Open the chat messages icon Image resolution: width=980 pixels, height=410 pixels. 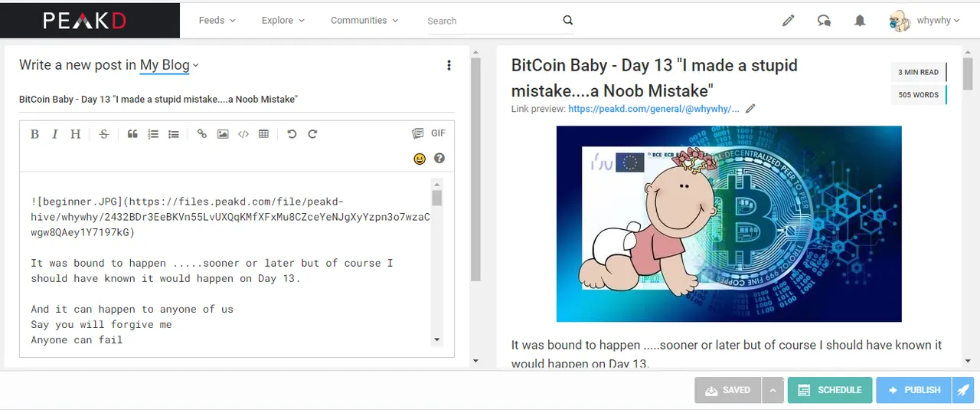(824, 21)
